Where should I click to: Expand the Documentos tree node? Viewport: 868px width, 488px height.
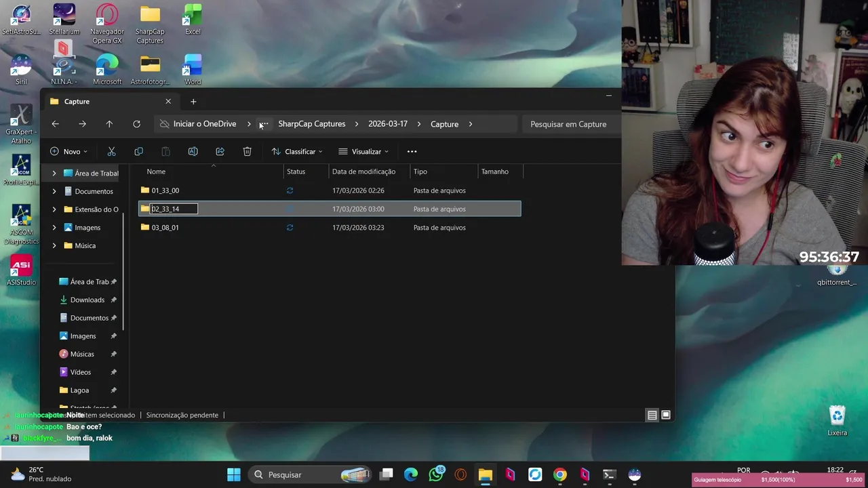coord(54,191)
